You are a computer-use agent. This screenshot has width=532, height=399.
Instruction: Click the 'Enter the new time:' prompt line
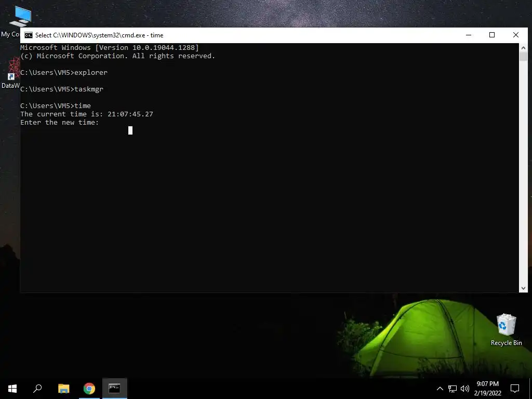coord(59,123)
